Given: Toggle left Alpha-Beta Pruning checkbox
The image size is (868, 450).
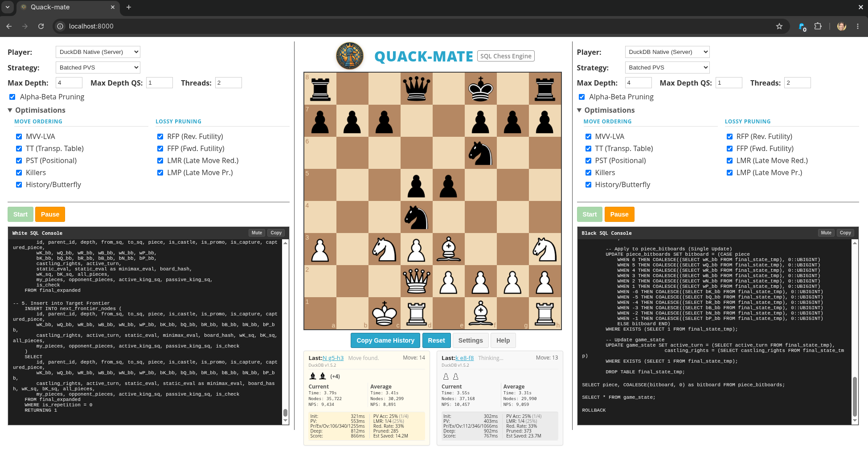Looking at the screenshot, I should [12, 97].
